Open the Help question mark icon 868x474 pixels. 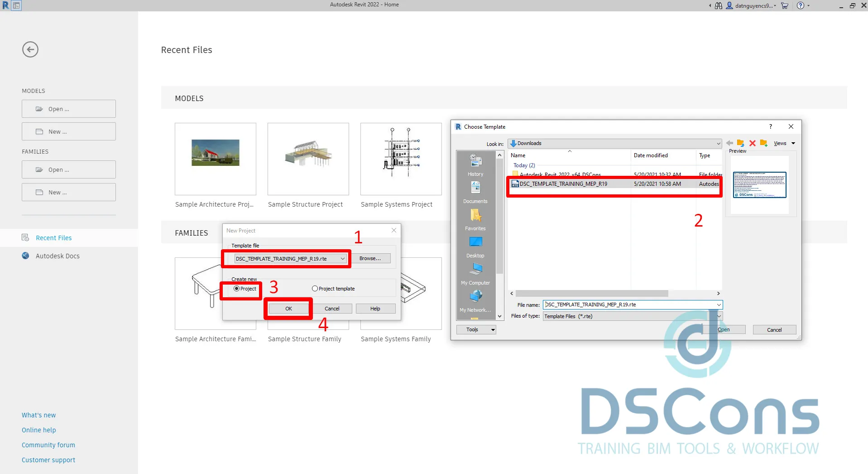click(x=801, y=5)
